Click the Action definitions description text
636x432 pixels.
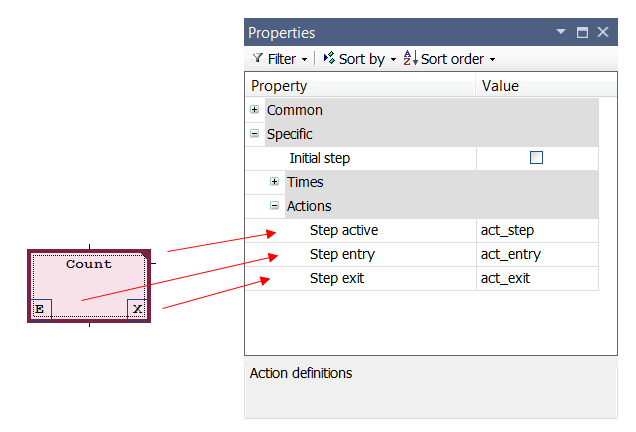(301, 373)
